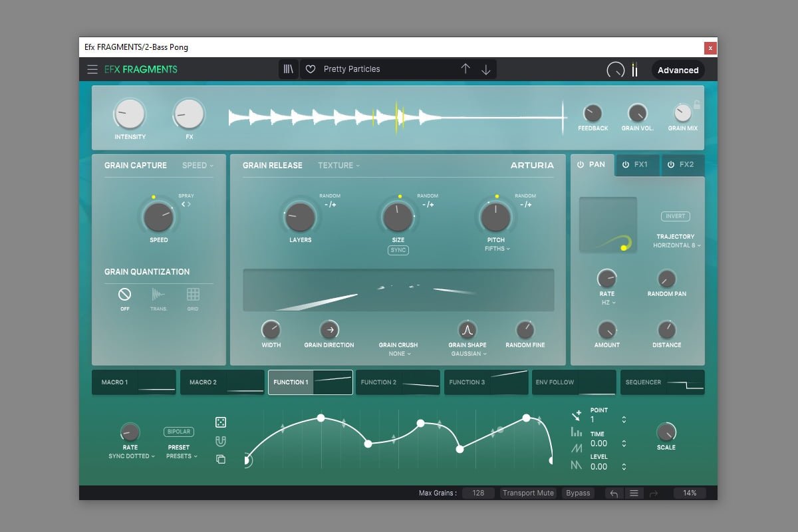Set grain quantization to Off

(x=124, y=295)
